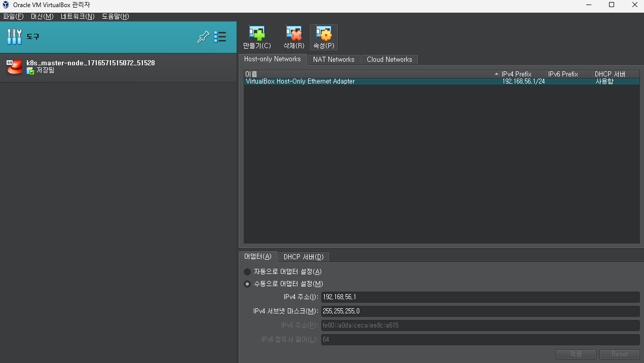The width and height of the screenshot is (644, 363).
Task: Click the Tools (도구) label in sidebar
Action: 33,36
